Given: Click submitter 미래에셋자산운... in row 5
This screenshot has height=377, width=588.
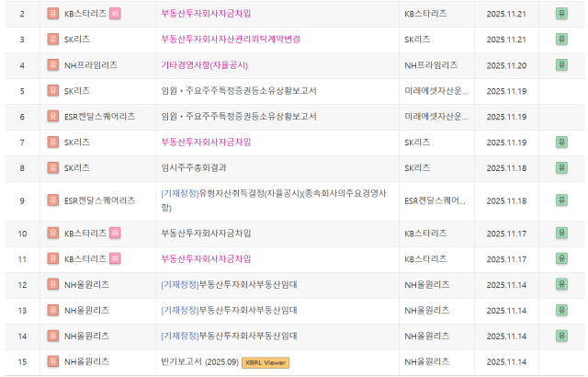Looking at the screenshot, I should coord(436,91).
